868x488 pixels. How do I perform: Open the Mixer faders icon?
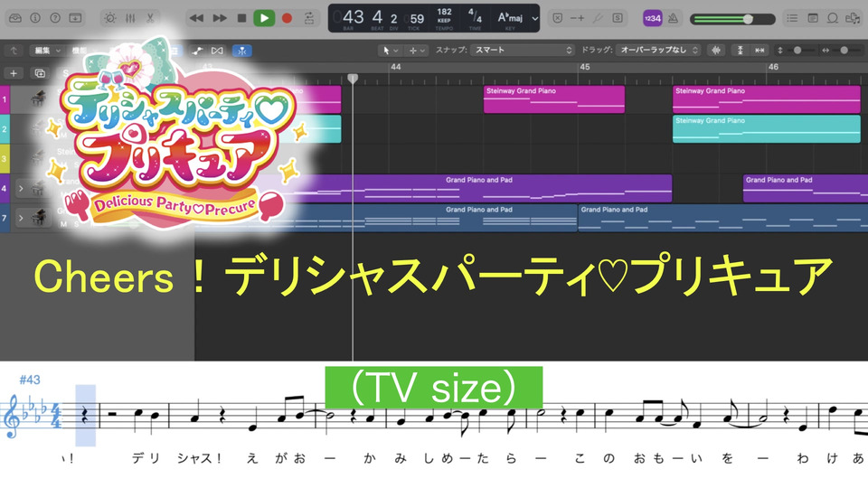click(130, 18)
